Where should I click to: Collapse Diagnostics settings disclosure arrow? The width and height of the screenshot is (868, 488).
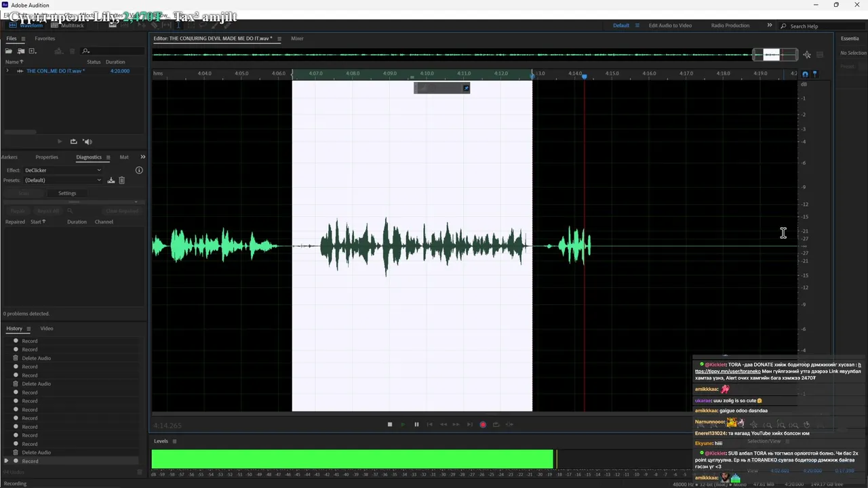point(136,202)
